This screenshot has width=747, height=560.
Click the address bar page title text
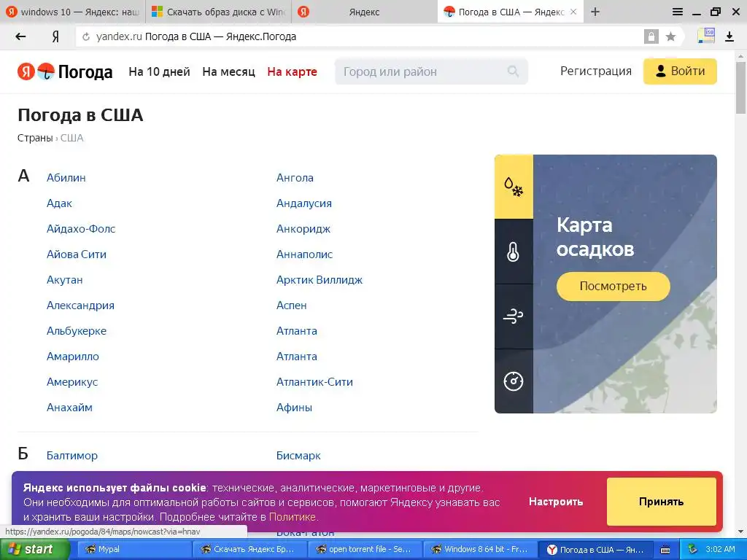220,36
